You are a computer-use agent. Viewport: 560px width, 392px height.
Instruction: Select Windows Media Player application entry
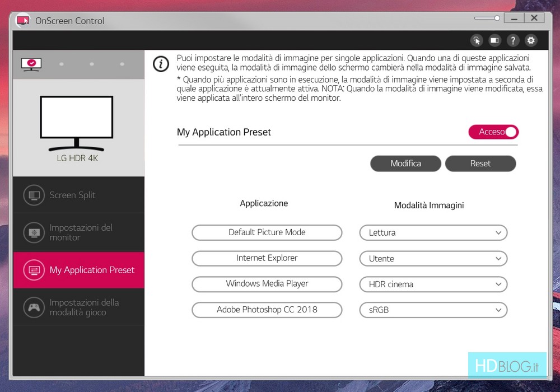pos(267,284)
